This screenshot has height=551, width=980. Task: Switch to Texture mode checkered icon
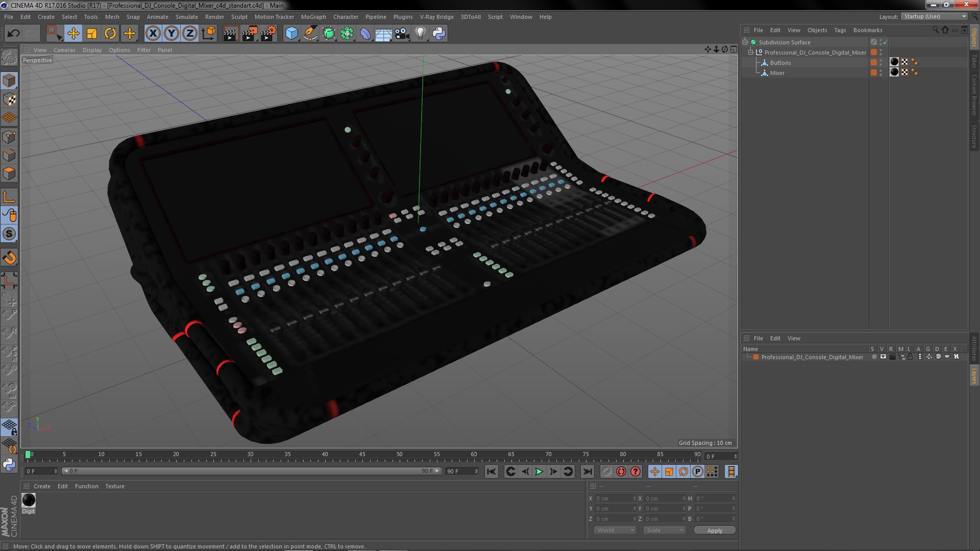click(9, 99)
